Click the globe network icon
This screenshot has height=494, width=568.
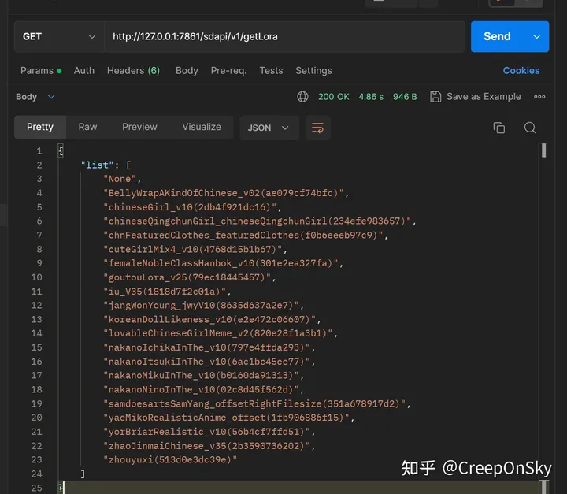pyautogui.click(x=303, y=97)
